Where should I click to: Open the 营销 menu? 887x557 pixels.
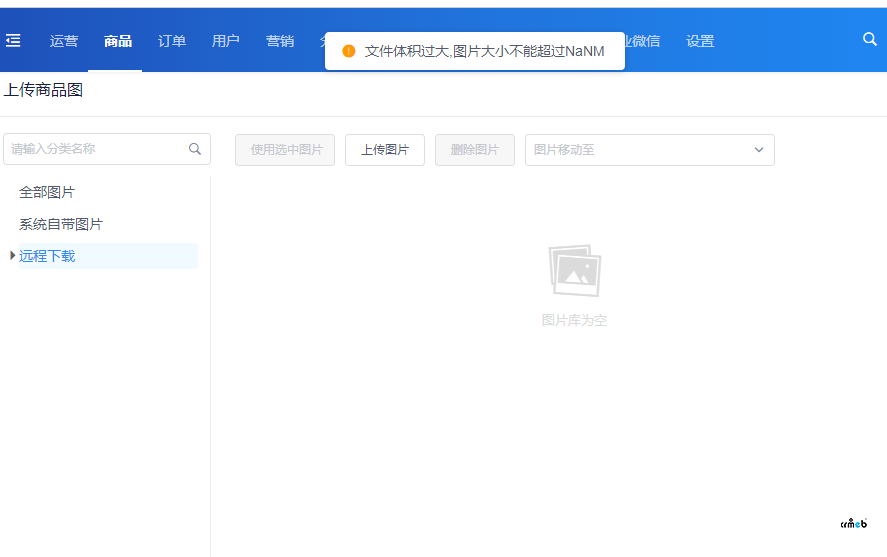(280, 41)
